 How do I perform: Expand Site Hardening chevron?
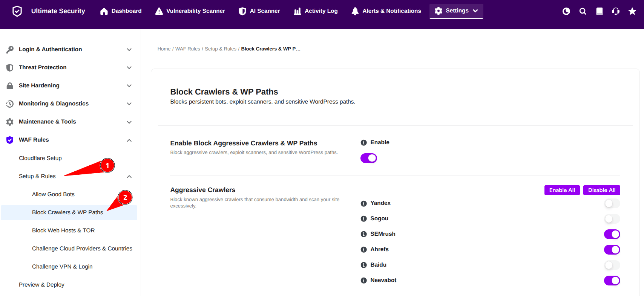point(129,86)
